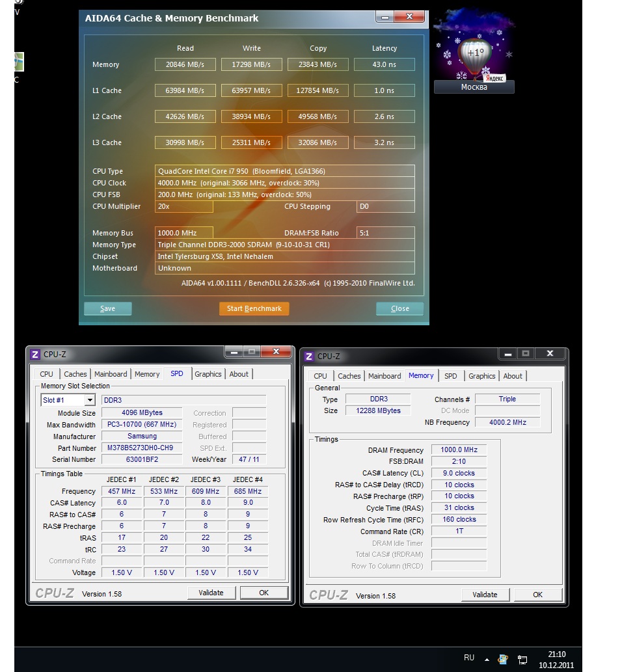This screenshot has width=635, height=672.
Task: Click the Chipset field showing Intel Tylersburg X58
Action: 285,256
